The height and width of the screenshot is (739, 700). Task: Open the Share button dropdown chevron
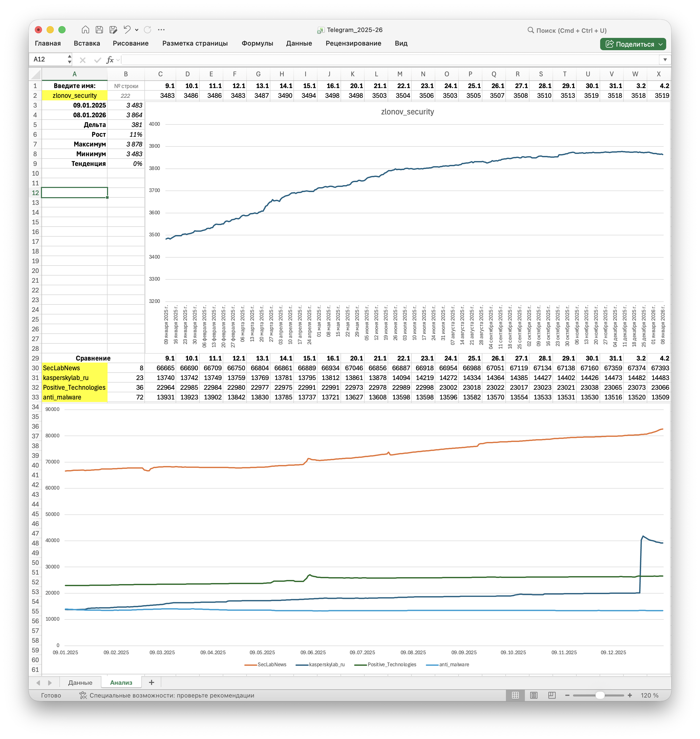661,44
